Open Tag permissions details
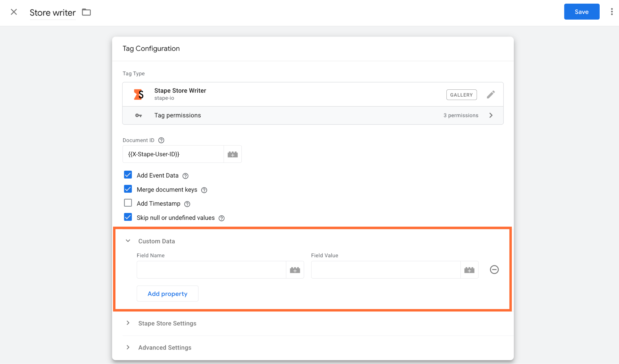Screen dimensions: 619x364 click(313, 115)
